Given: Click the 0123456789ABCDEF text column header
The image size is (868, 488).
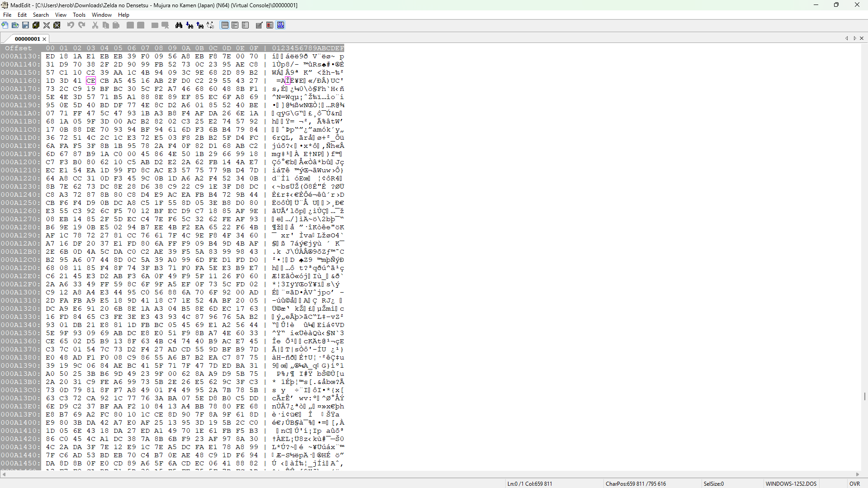Looking at the screenshot, I should click(x=308, y=48).
